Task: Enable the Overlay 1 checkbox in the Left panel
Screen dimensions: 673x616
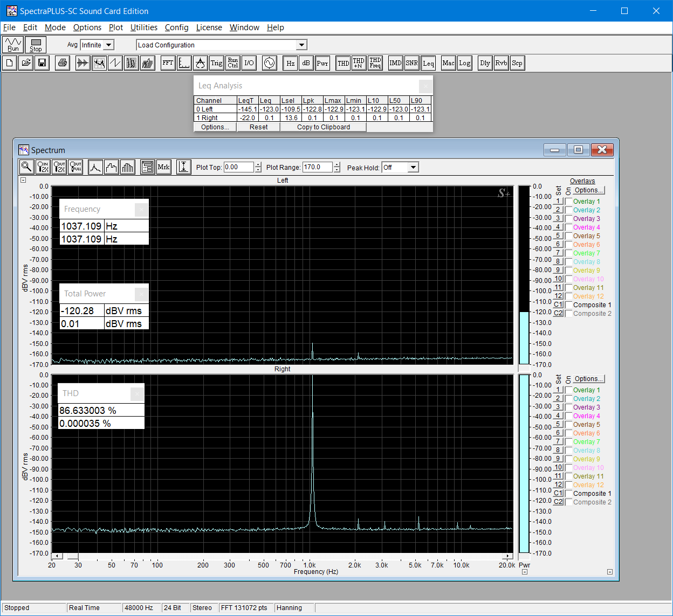Action: (x=568, y=202)
